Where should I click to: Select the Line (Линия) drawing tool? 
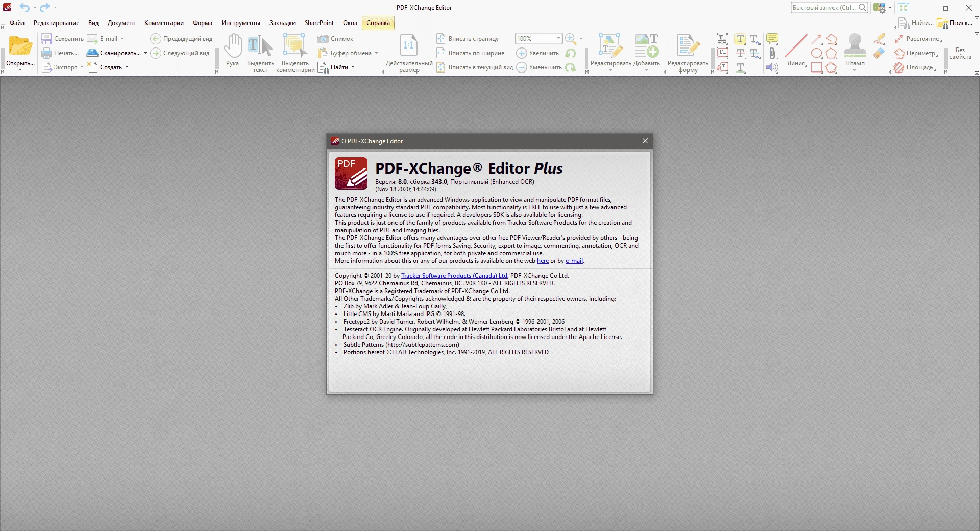point(796,50)
